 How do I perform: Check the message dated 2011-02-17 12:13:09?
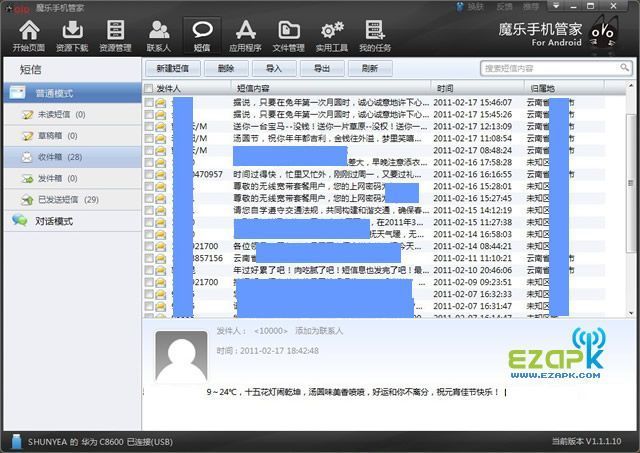(149, 127)
